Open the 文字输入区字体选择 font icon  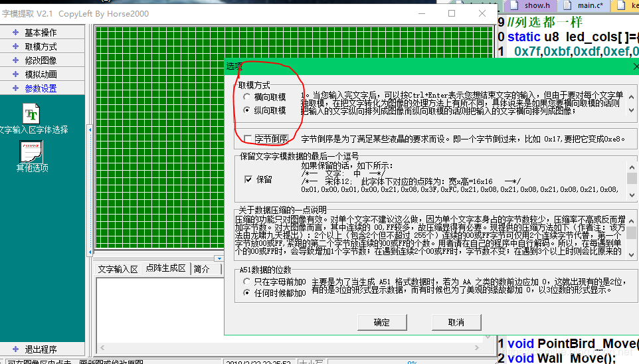31,114
